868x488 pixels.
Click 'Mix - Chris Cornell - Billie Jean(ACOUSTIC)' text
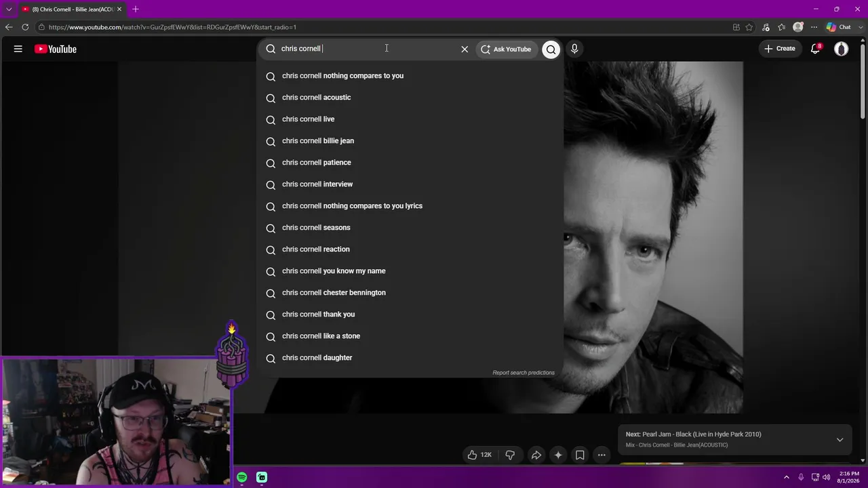(677, 445)
